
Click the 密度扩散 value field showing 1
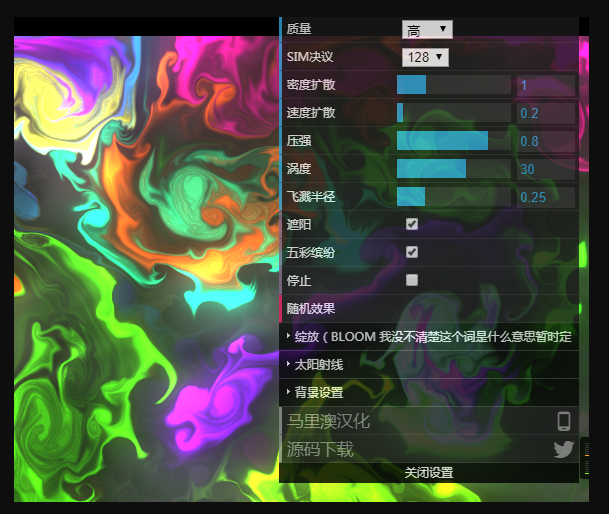click(546, 85)
